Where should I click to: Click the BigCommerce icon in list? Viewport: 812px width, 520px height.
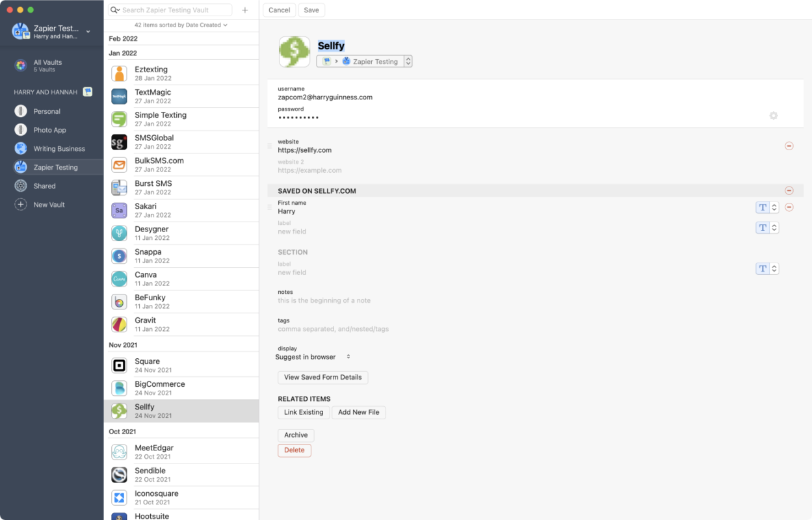(119, 388)
